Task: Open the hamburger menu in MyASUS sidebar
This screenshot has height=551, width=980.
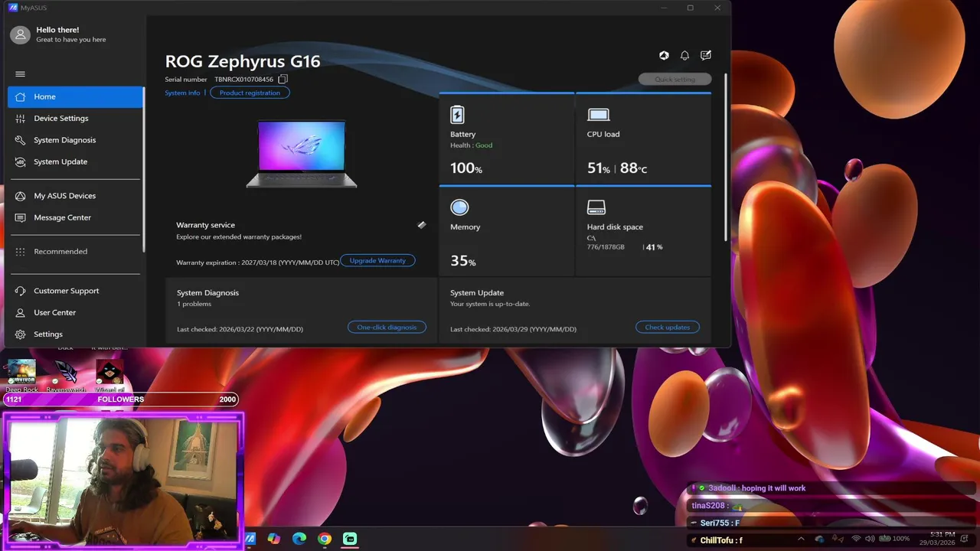Action: [20, 74]
